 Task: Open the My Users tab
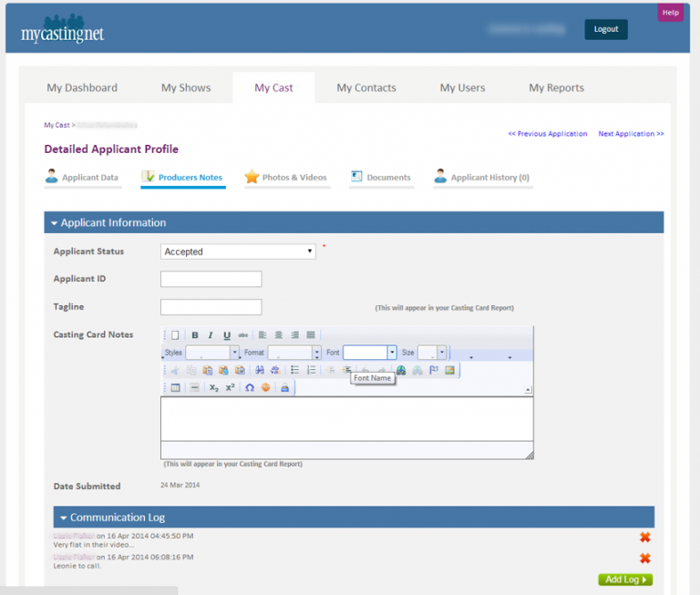tap(462, 87)
